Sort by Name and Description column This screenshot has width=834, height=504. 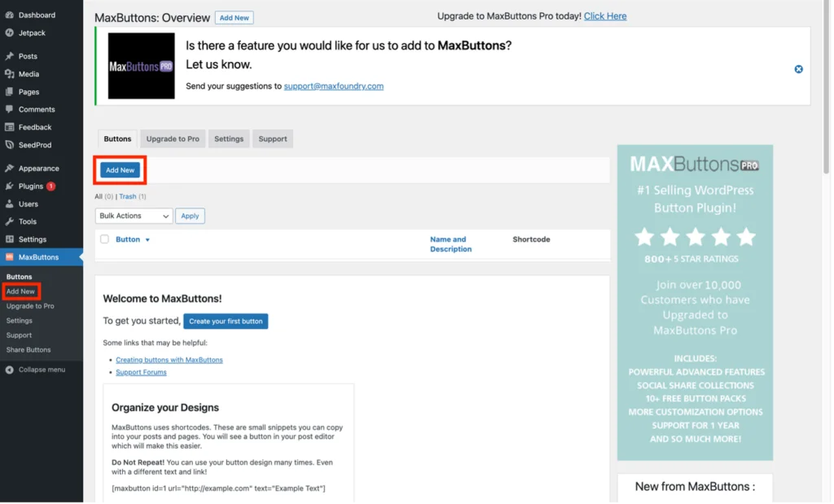tap(450, 244)
